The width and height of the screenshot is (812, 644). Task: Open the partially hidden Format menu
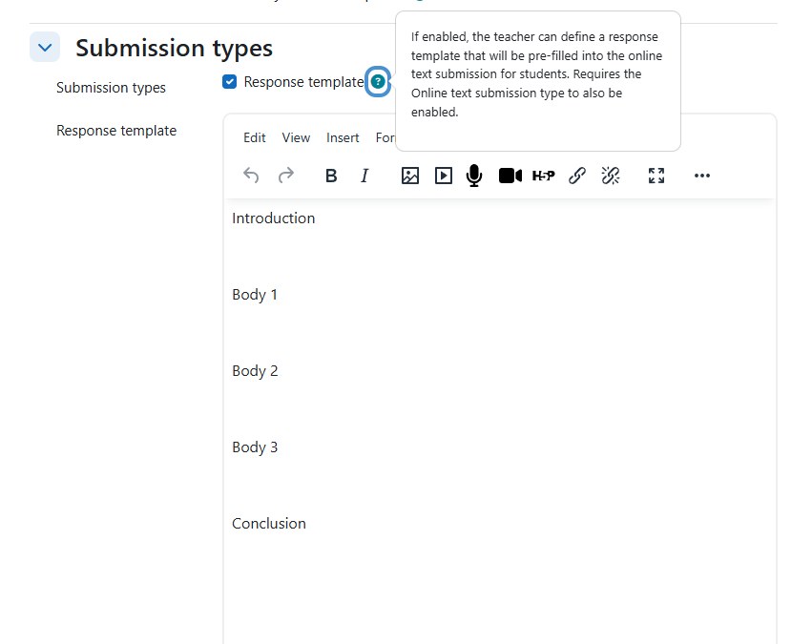click(x=385, y=137)
